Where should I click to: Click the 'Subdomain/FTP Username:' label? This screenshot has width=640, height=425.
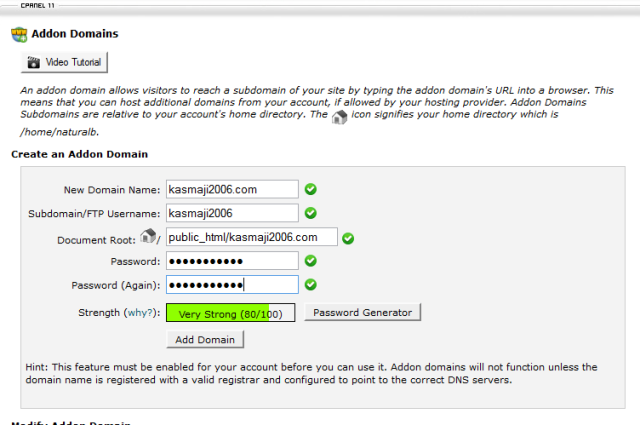point(94,214)
